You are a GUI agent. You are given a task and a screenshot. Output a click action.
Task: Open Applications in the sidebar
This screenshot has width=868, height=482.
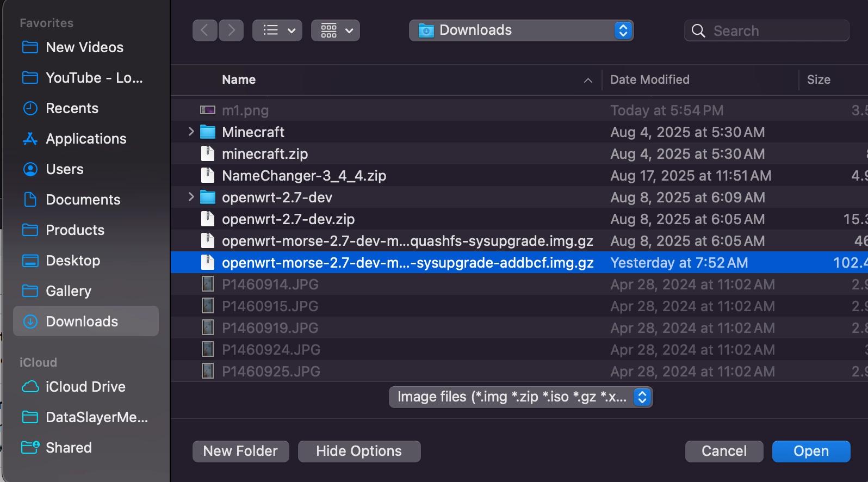[x=86, y=139]
